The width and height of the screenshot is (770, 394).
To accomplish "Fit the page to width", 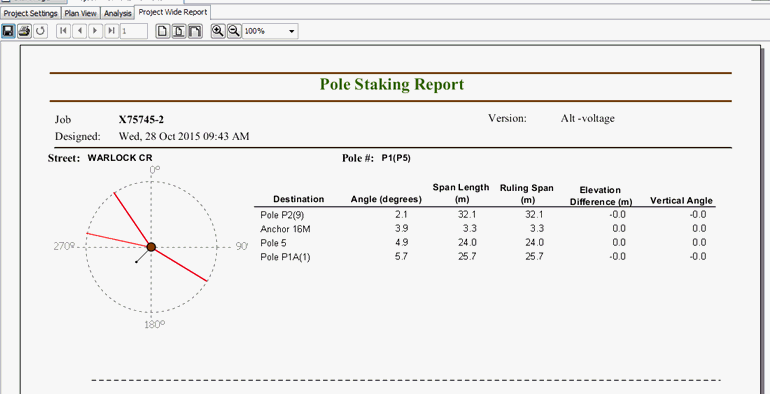I will coord(195,31).
